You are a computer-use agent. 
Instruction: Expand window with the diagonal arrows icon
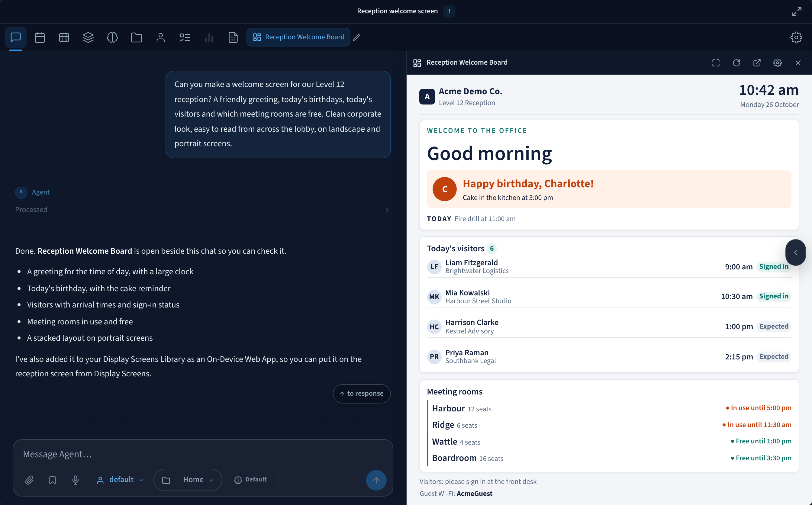pos(797,11)
